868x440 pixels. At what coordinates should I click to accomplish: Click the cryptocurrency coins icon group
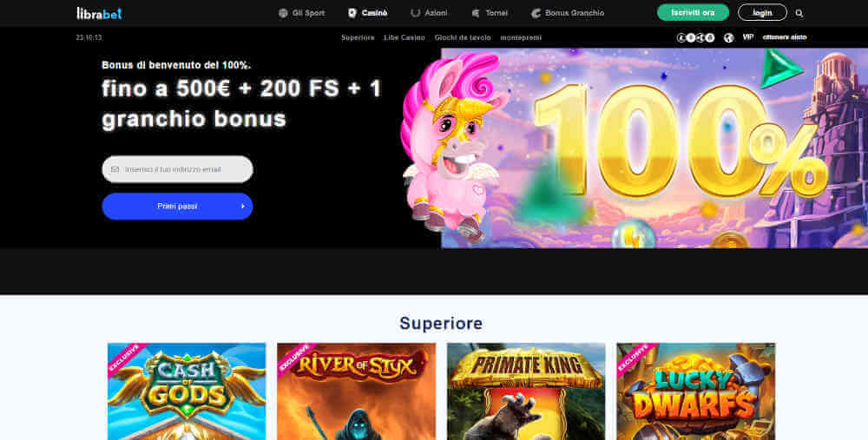[x=695, y=37]
